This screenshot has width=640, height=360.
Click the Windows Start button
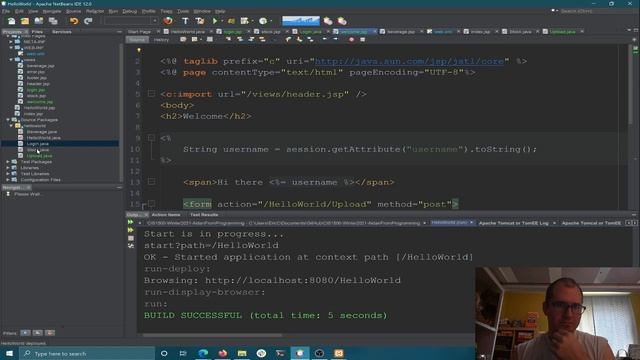[9, 353]
